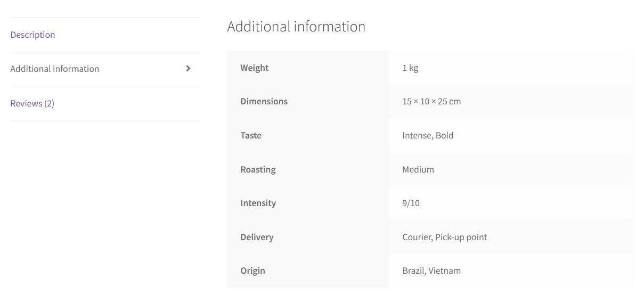Click the Intense, Bold taste value
644x295 pixels.
pyautogui.click(x=428, y=135)
